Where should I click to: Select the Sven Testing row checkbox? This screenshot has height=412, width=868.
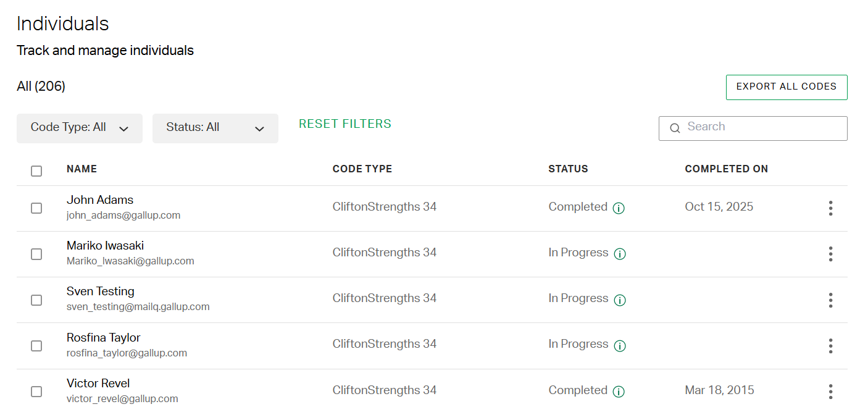coord(36,300)
